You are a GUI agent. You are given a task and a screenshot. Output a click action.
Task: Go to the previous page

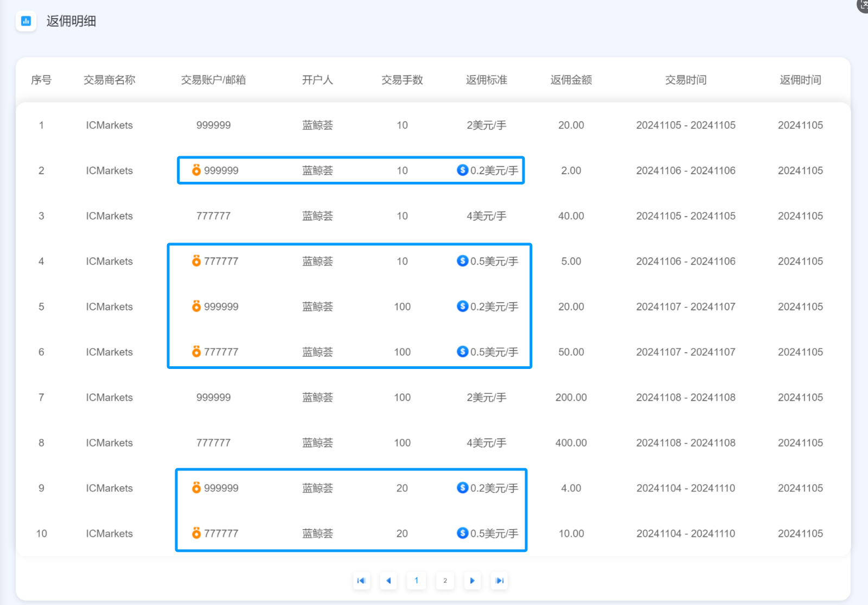pyautogui.click(x=388, y=581)
